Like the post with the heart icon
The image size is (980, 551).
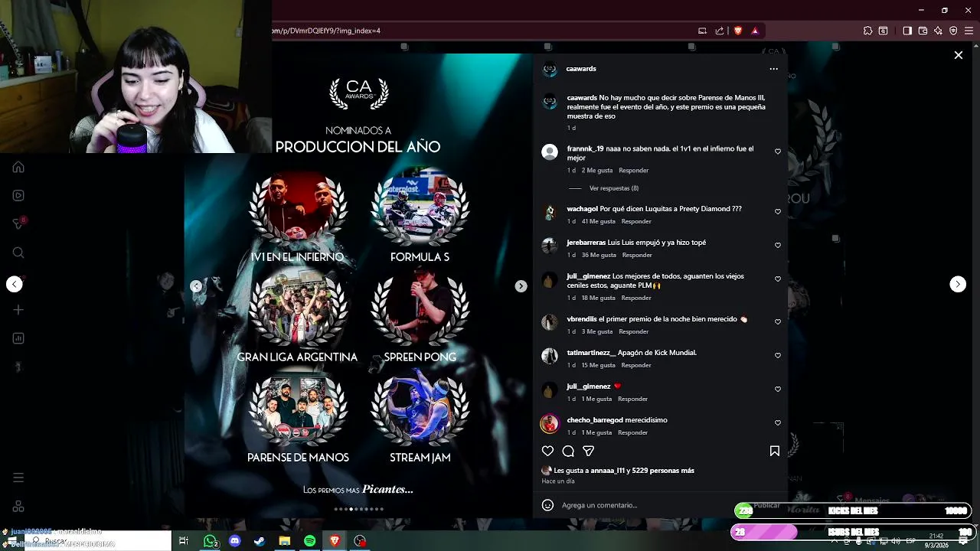[547, 452]
